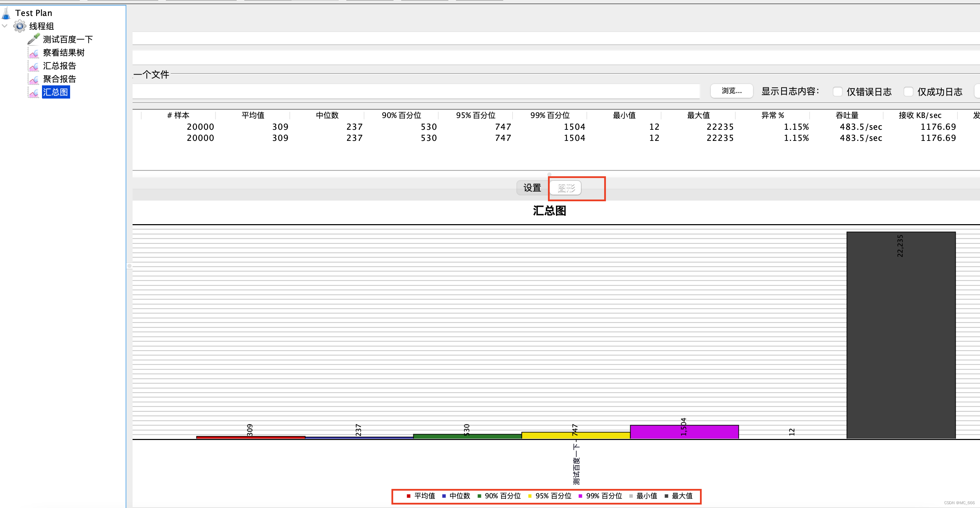Click the yellow 95% 百分位 legend swatch
The image size is (980, 508).
click(530, 496)
